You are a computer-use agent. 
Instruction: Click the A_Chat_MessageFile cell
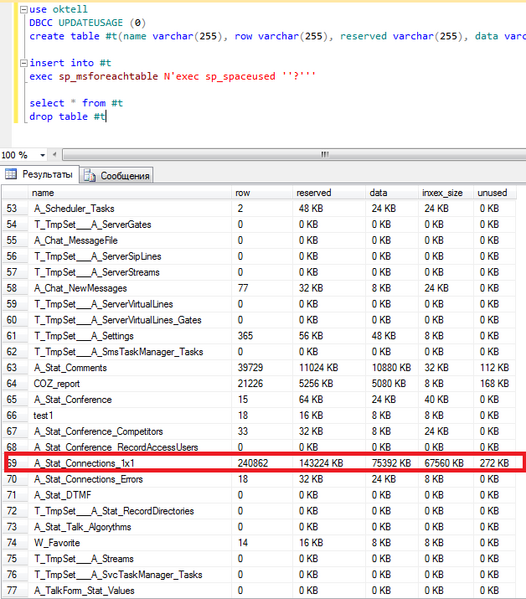tap(130, 241)
